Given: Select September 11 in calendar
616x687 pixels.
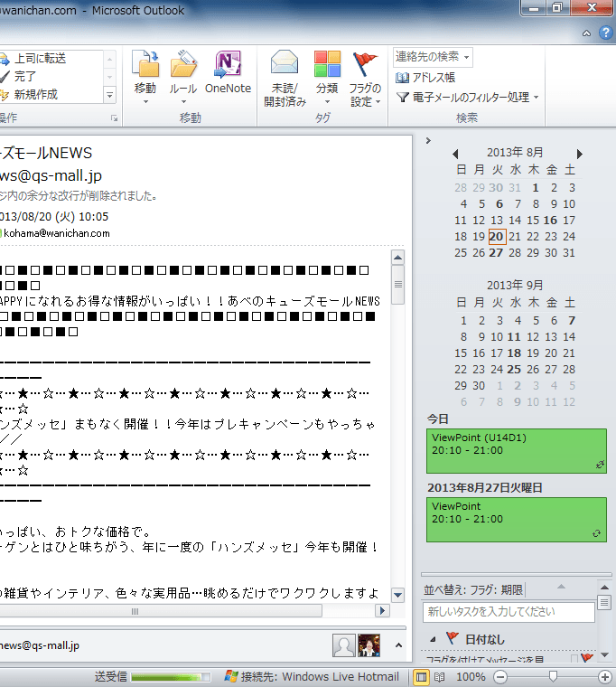Looking at the screenshot, I should [514, 337].
